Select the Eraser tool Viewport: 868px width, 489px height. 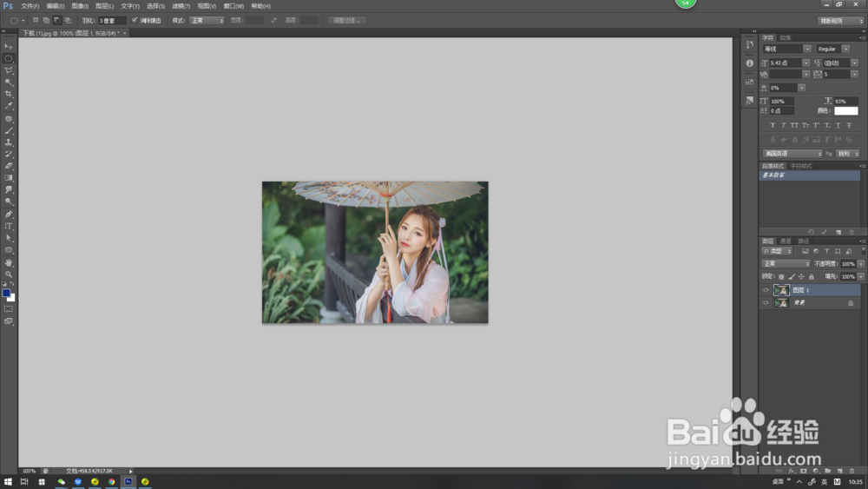tap(9, 166)
